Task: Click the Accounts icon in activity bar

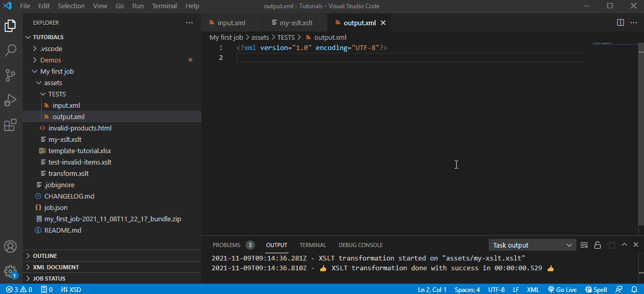Action: pyautogui.click(x=10, y=247)
